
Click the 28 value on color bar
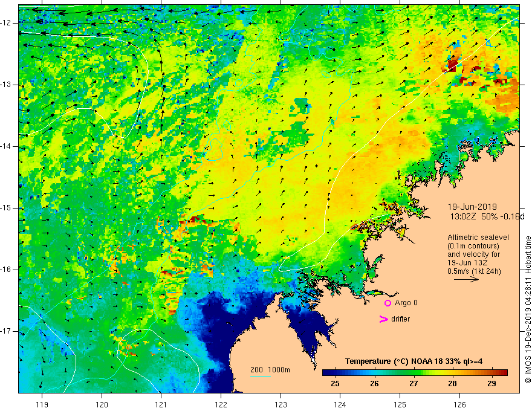tap(452, 384)
